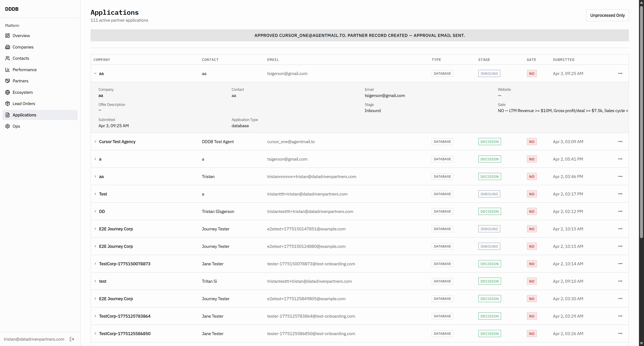
Task: Click the Contacts people icon
Action: click(x=8, y=58)
